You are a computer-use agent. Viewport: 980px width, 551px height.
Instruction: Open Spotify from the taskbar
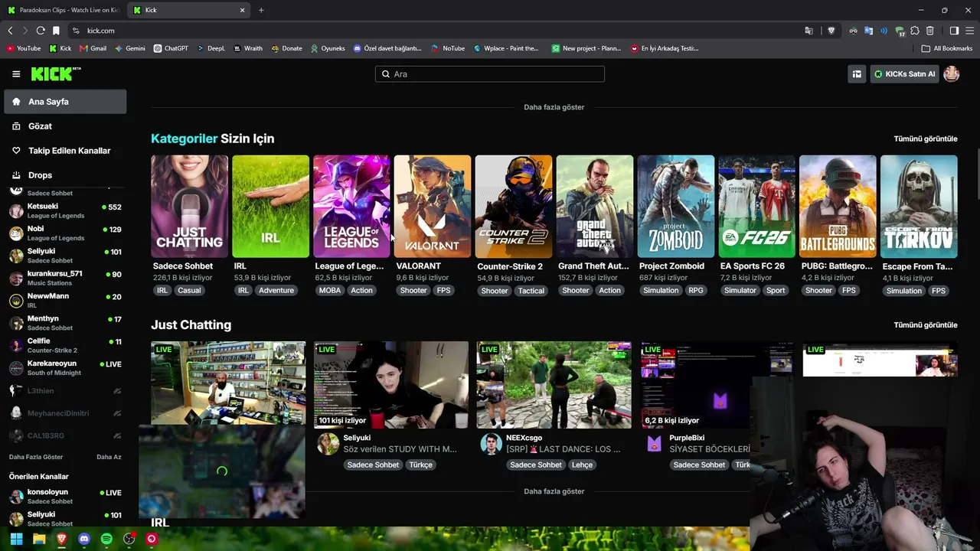pyautogui.click(x=106, y=539)
